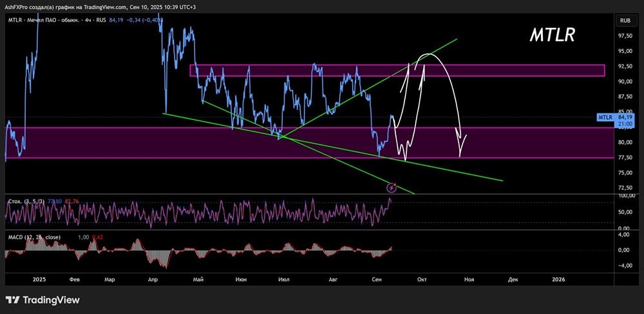Screen dimensions: 644x314
Task: Click the 100,00 level on Stochastic scale
Action: [625, 196]
